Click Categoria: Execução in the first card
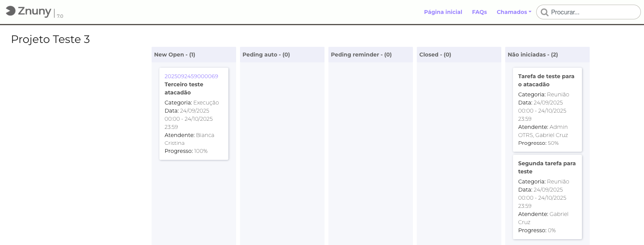 (x=192, y=103)
